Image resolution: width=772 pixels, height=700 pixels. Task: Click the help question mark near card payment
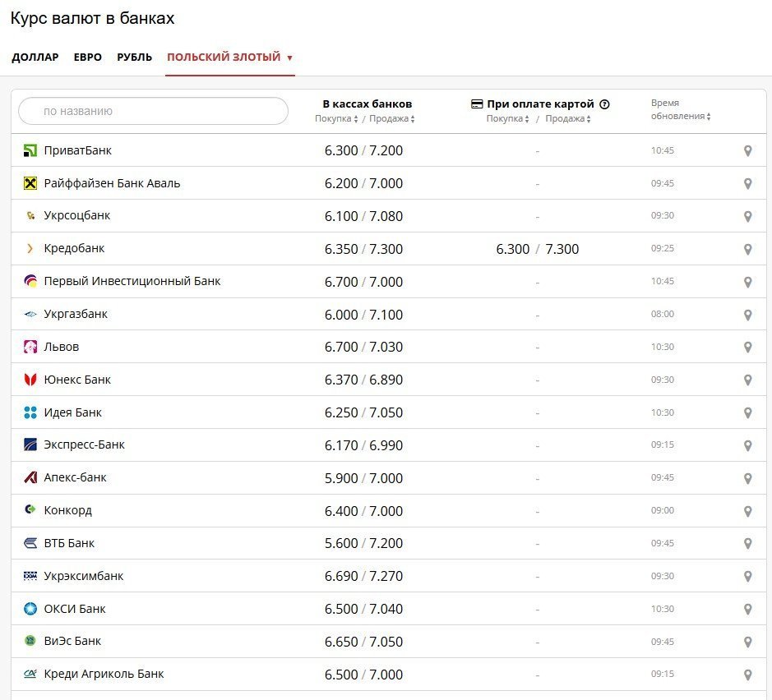(605, 104)
